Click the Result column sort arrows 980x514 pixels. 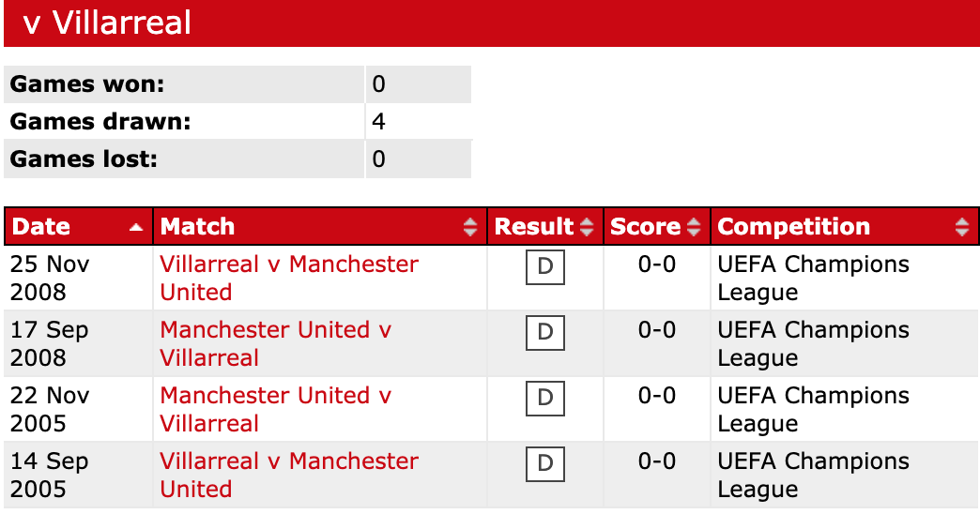pyautogui.click(x=588, y=227)
